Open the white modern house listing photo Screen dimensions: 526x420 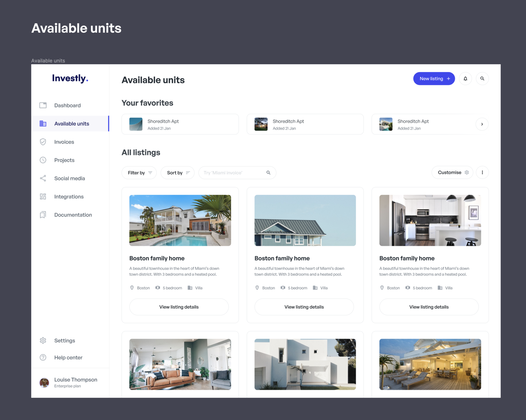(x=305, y=365)
